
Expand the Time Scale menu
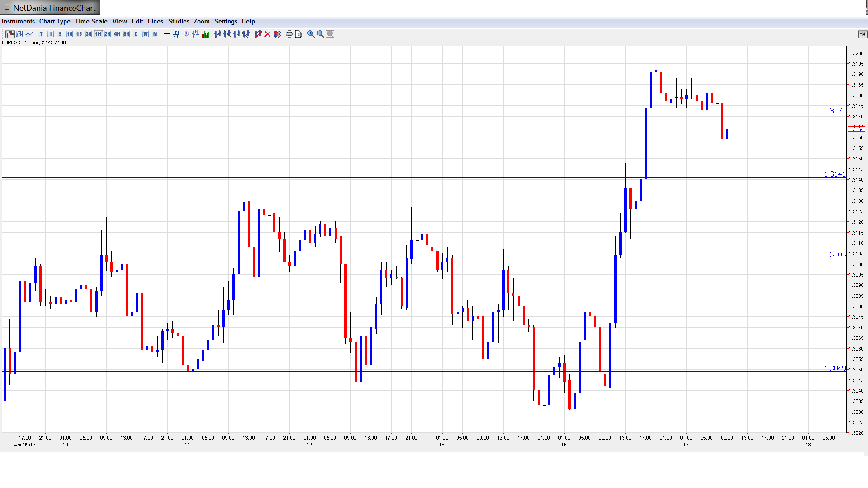pyautogui.click(x=91, y=21)
